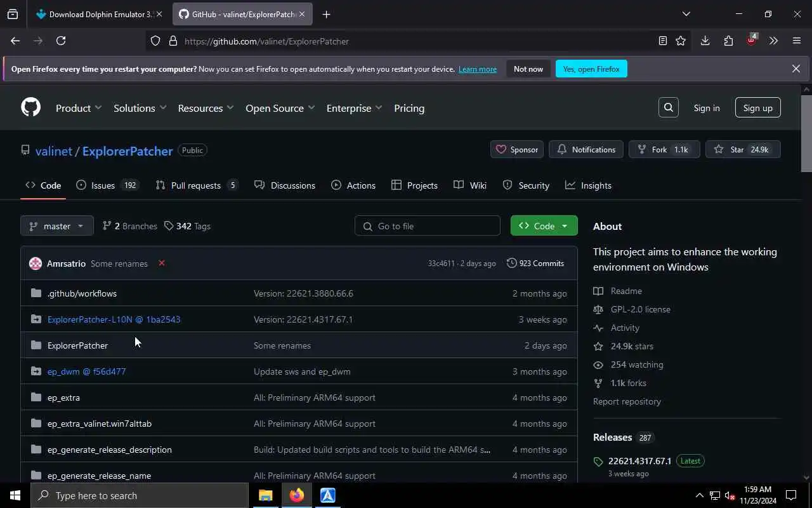Screen dimensions: 812x508
Task: Show hidden system tray icons
Action: click(x=699, y=495)
